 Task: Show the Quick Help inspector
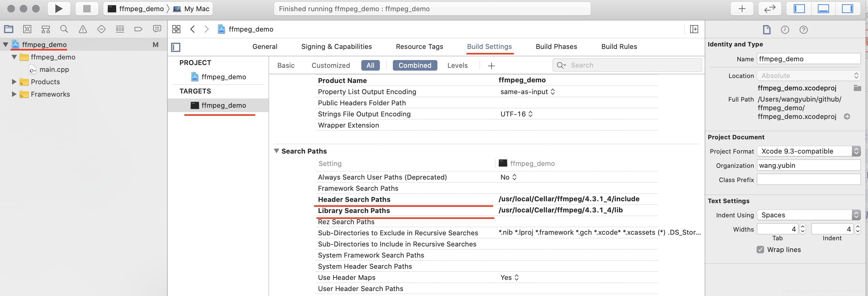(803, 30)
